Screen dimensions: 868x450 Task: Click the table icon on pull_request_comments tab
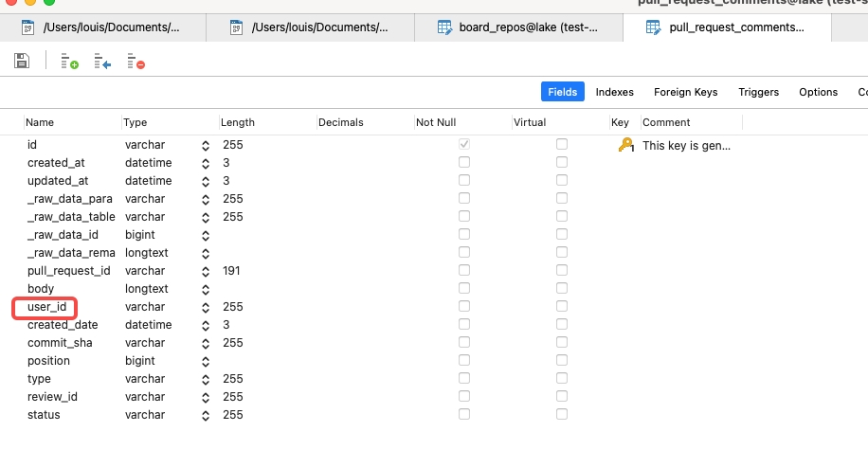(x=653, y=27)
